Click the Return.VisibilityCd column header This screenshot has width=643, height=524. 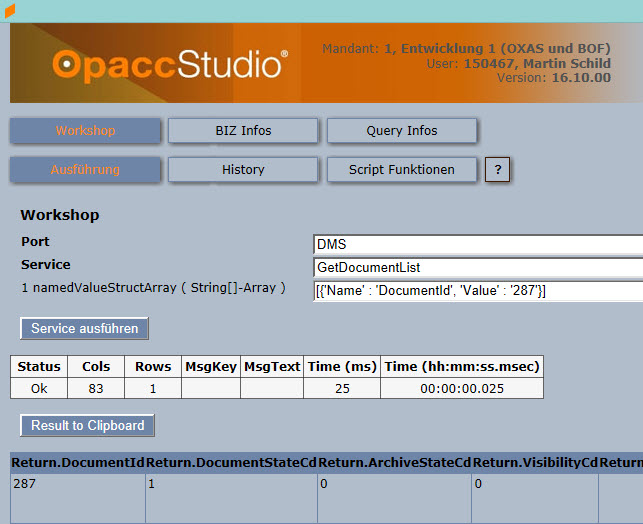[535, 462]
